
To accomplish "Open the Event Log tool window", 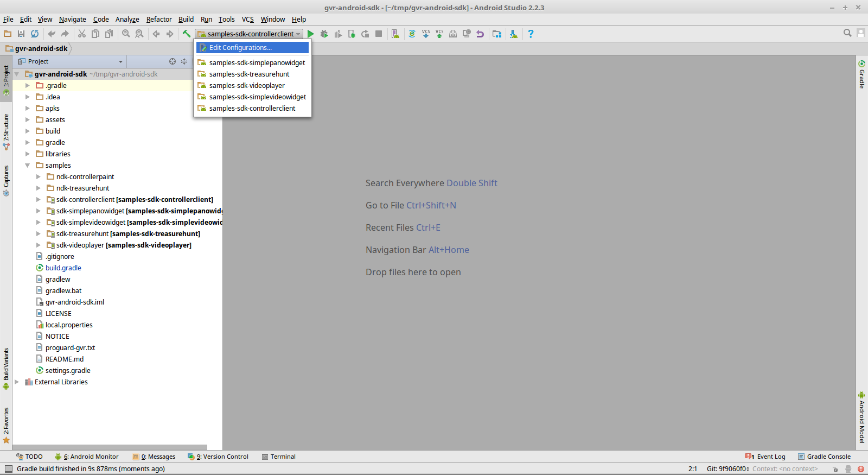I will (765, 457).
